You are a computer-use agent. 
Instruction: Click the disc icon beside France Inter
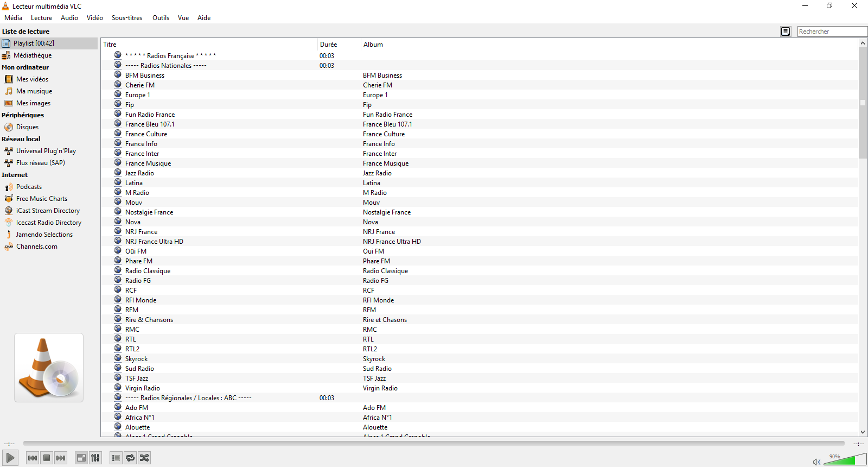coord(118,153)
